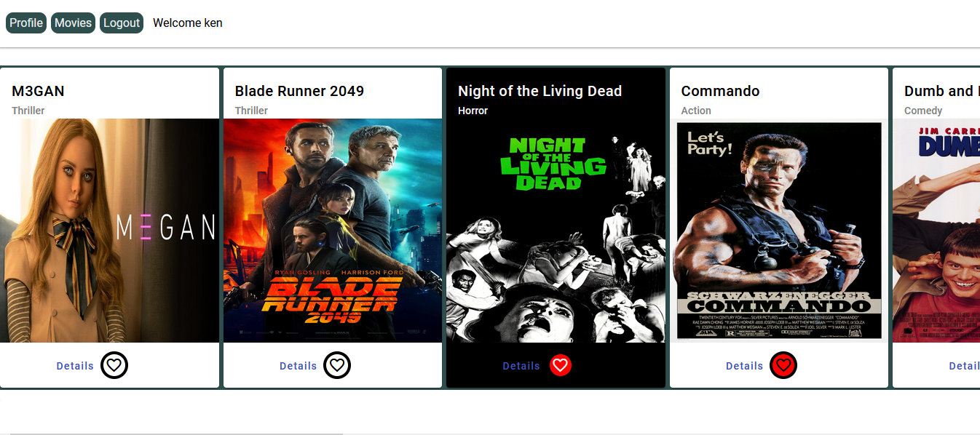Go to the Movies page

pos(73,23)
